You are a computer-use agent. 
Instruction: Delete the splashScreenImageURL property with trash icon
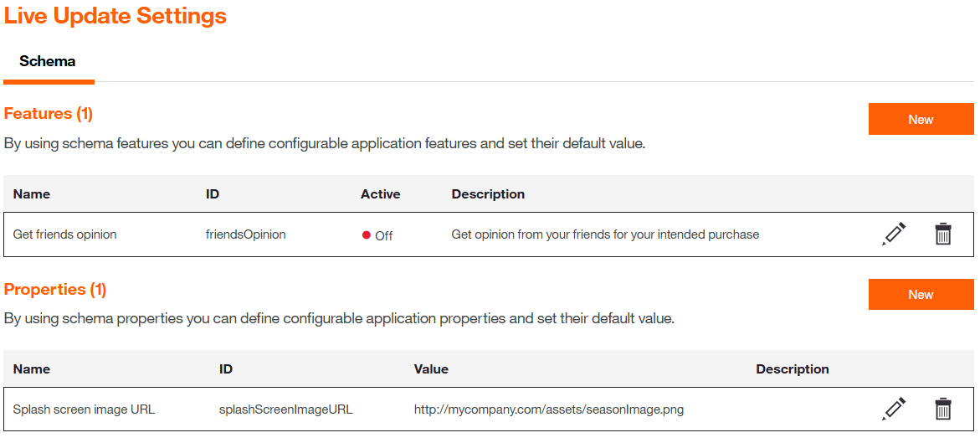point(942,409)
